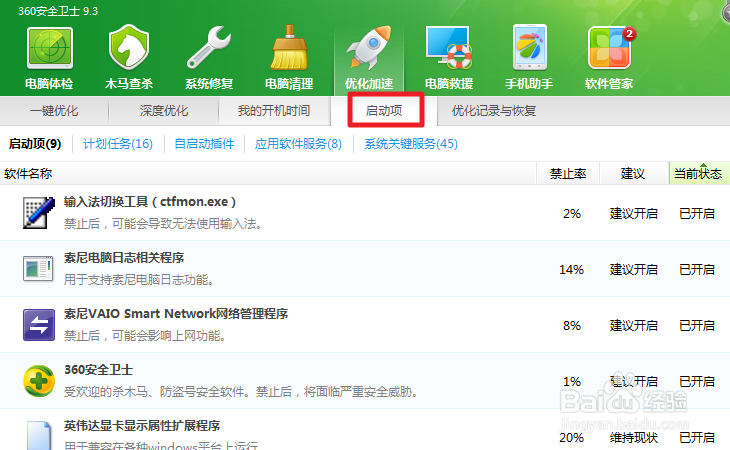Viewport: 730px width, 450px height.
Task: Toggle 已开启 status for ctfmon.exe
Action: 697,214
